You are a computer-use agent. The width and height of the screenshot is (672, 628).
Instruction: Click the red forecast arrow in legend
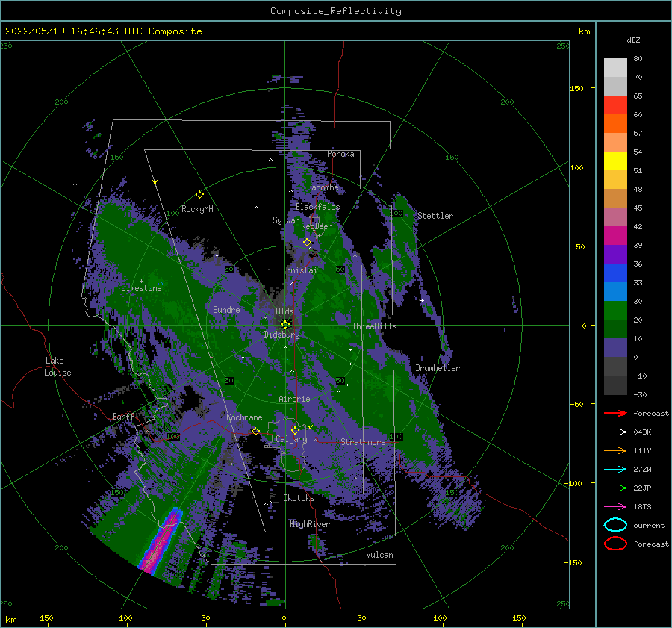click(x=615, y=413)
